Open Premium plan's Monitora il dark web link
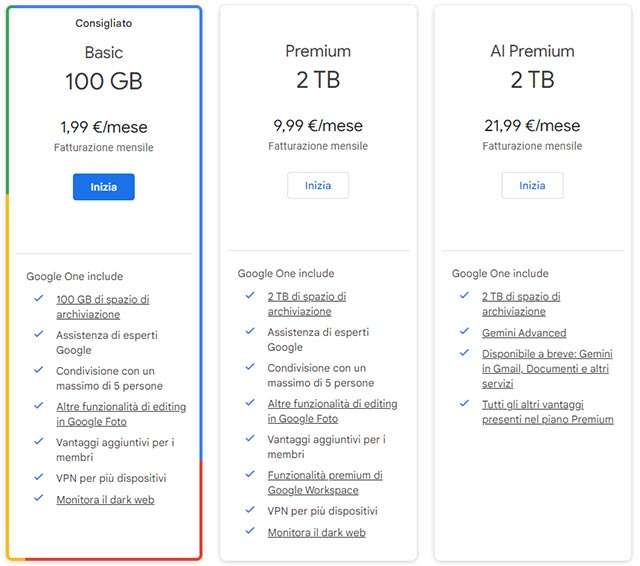Screen dimensions: 640x566 pyautogui.click(x=316, y=532)
